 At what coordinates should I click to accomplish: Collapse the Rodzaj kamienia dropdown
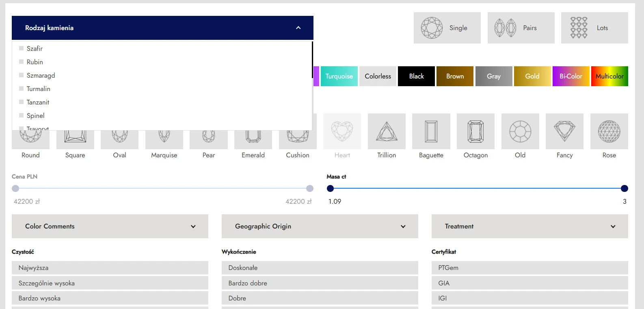coord(162,28)
